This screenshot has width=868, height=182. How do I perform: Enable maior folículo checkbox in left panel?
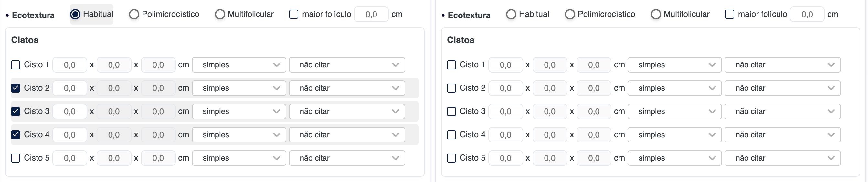[x=293, y=14]
